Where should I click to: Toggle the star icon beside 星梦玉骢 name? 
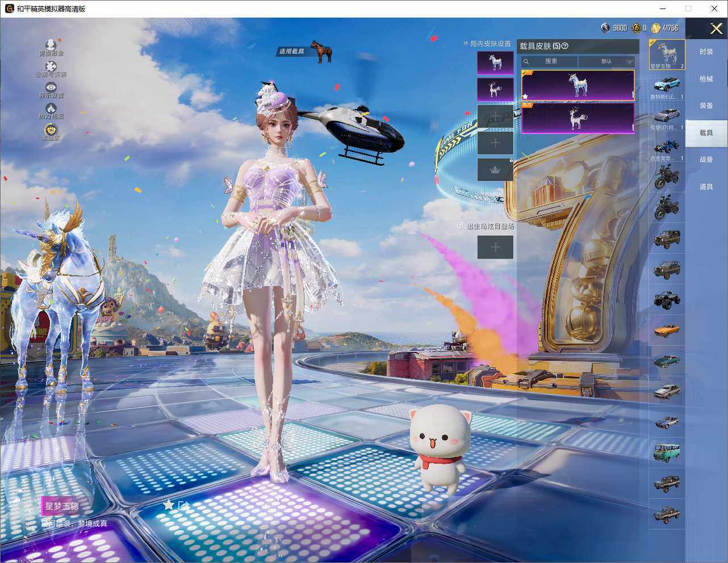[169, 505]
